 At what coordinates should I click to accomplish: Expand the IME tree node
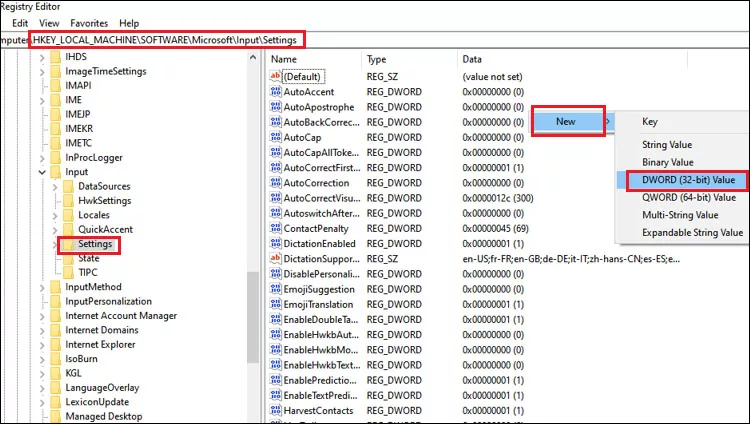(42, 101)
